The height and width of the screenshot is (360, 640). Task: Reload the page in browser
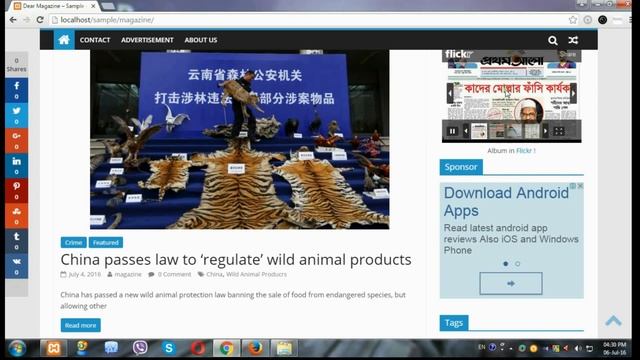click(40, 20)
